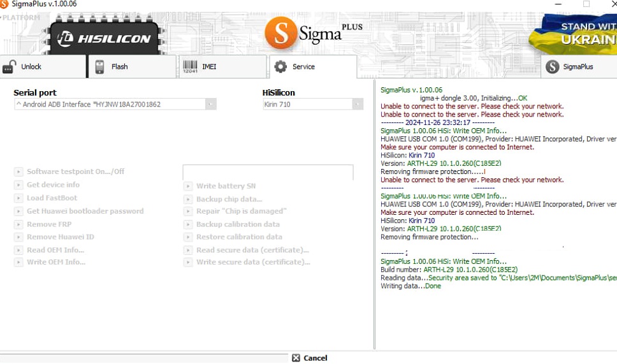The height and width of the screenshot is (364, 617).
Task: Click the phone icon on Flash tab
Action: (x=99, y=67)
